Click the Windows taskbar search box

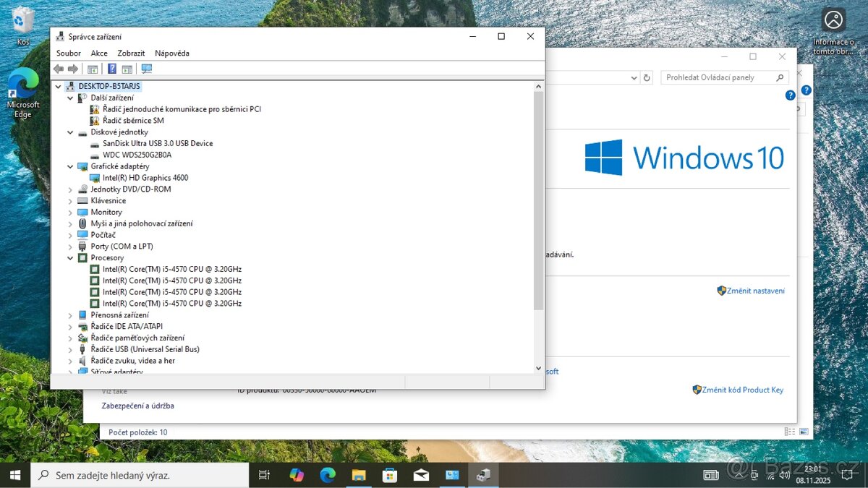click(x=141, y=475)
